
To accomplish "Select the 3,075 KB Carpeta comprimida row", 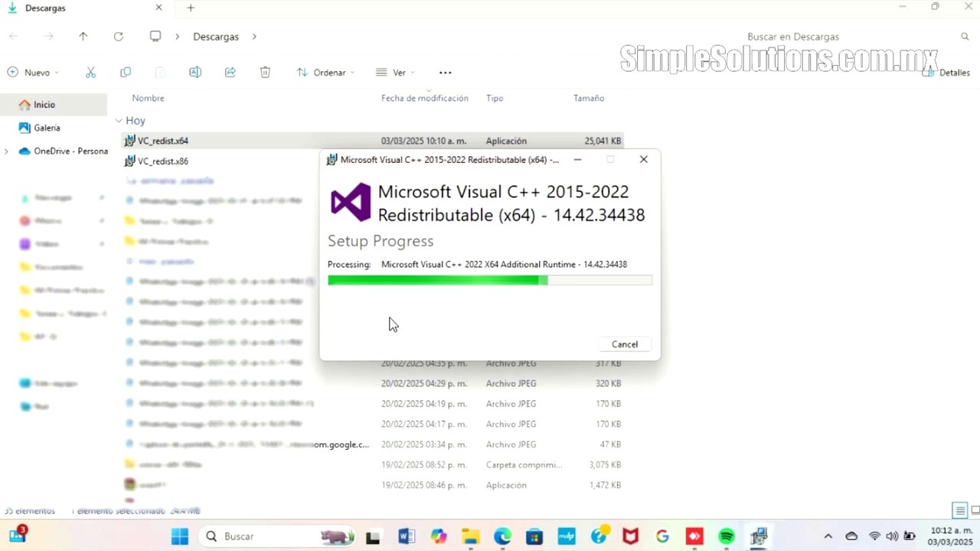I will (373, 465).
